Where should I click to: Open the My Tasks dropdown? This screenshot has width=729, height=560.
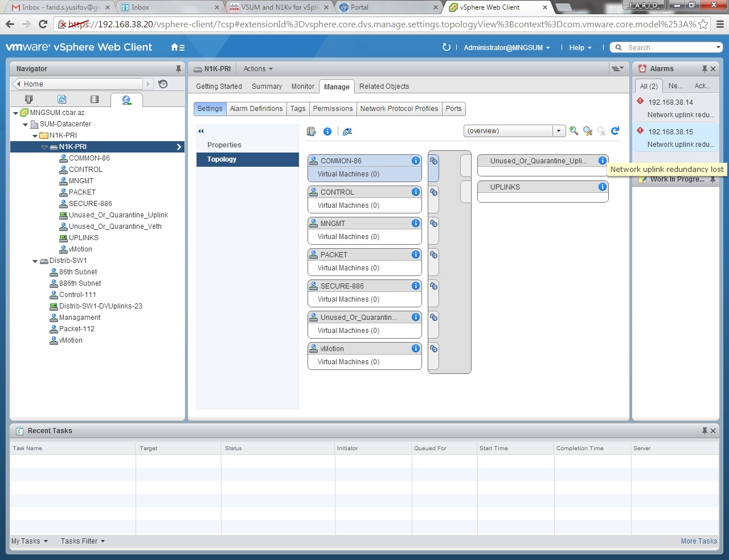point(30,541)
